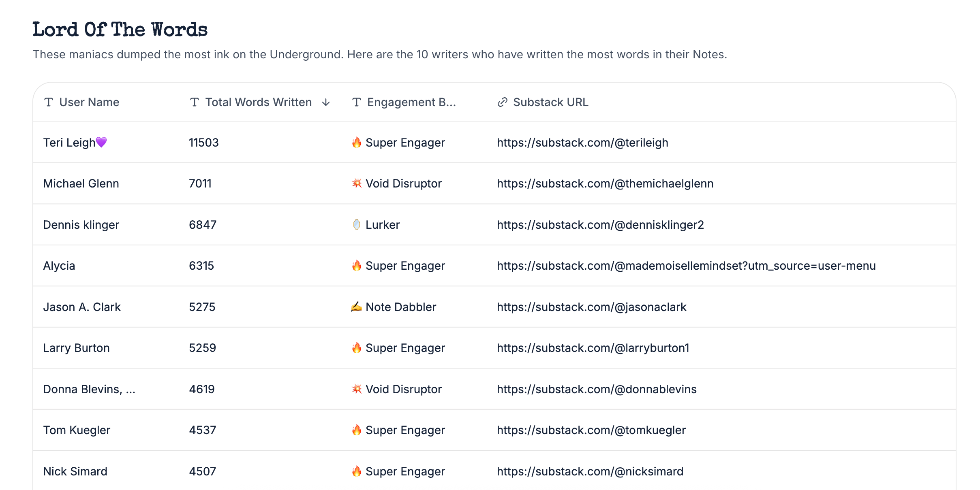Open the substack.com/@donnablevins link

597,389
